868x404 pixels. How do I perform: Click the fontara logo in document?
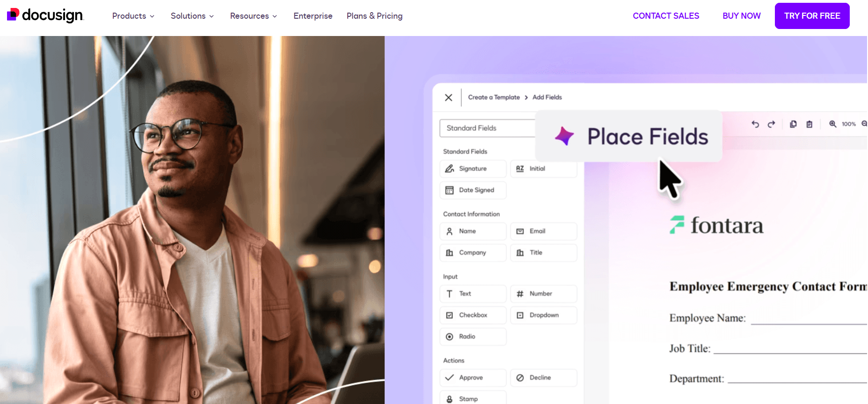(716, 225)
